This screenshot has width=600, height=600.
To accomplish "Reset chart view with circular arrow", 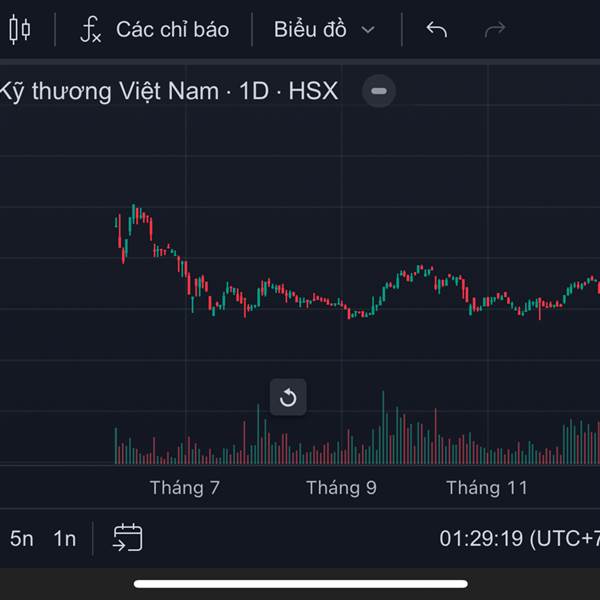I will point(288,397).
